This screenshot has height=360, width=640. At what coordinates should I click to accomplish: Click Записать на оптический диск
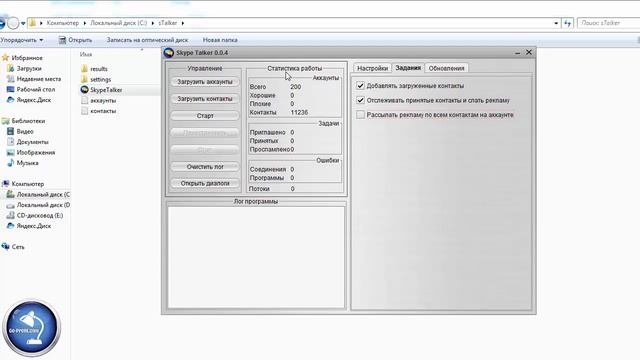click(x=147, y=40)
